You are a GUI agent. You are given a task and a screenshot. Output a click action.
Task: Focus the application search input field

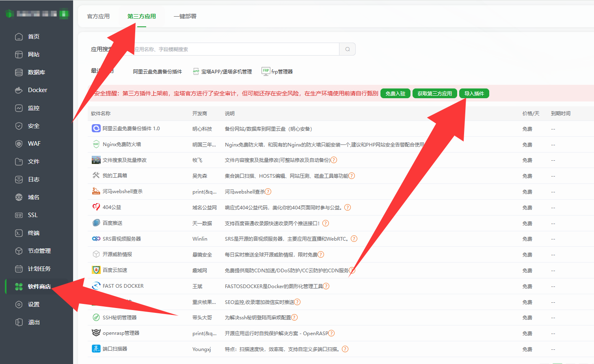[x=235, y=49]
